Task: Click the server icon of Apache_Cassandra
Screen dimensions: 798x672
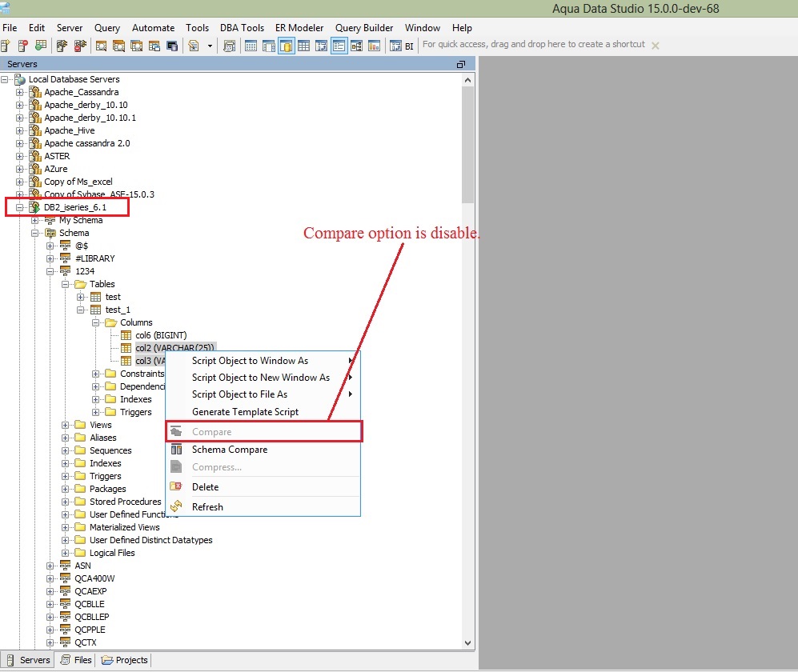Action: (x=35, y=92)
